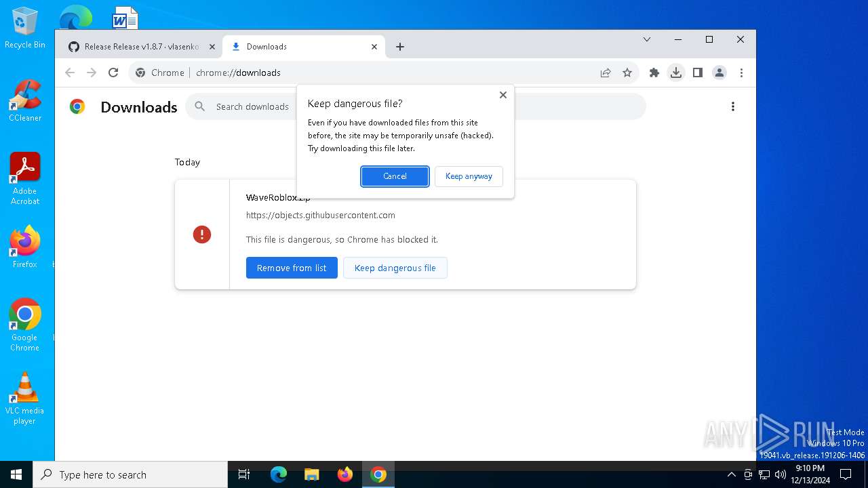Screen dimensions: 868x488
Task: Open the Windows Start menu
Action: 16,474
